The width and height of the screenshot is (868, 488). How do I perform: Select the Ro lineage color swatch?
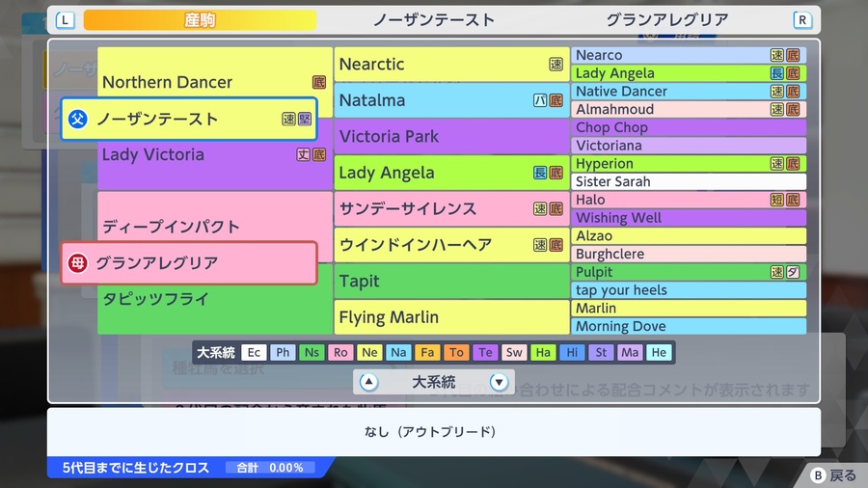click(340, 352)
